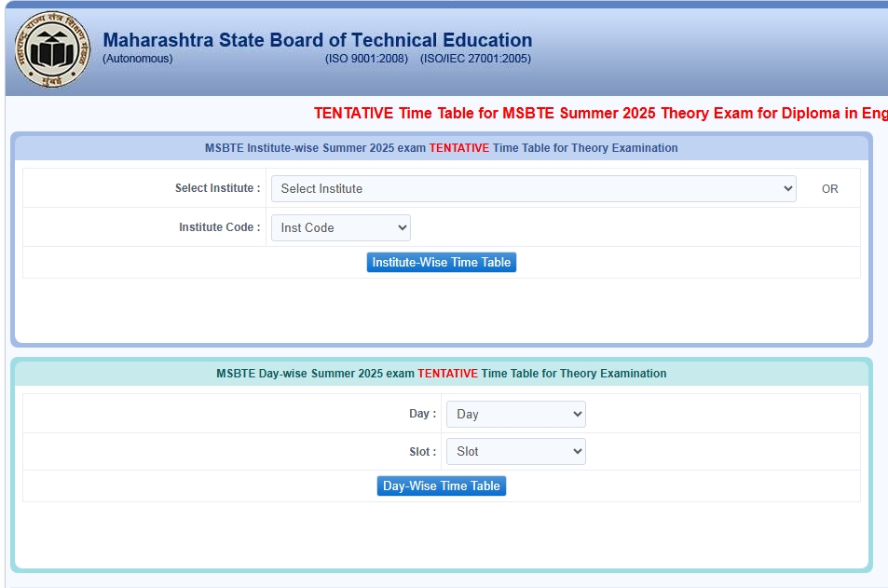Click the Slot field label
888x588 pixels.
pyautogui.click(x=420, y=451)
